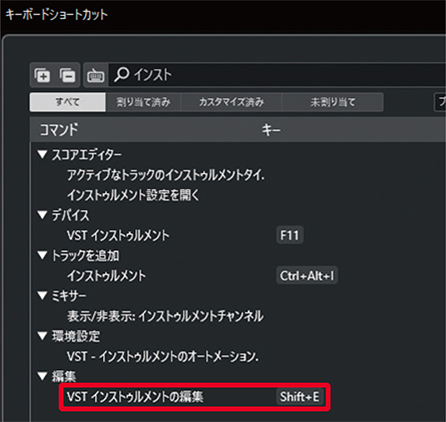This screenshot has height=422, width=446.
Task: Collapse the スコアエディター category
Action: click(x=42, y=154)
